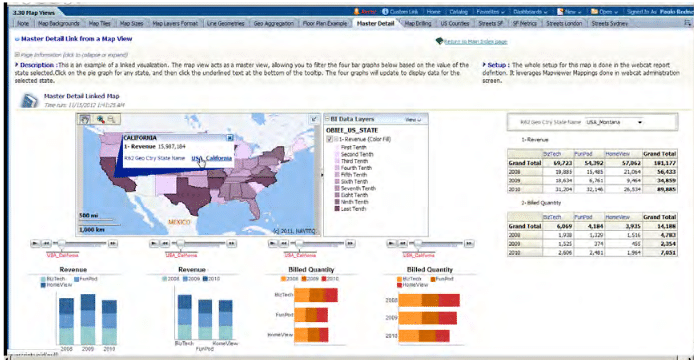Click the Custom Link text in the header
This screenshot has width=694, height=360.
pyautogui.click(x=404, y=12)
